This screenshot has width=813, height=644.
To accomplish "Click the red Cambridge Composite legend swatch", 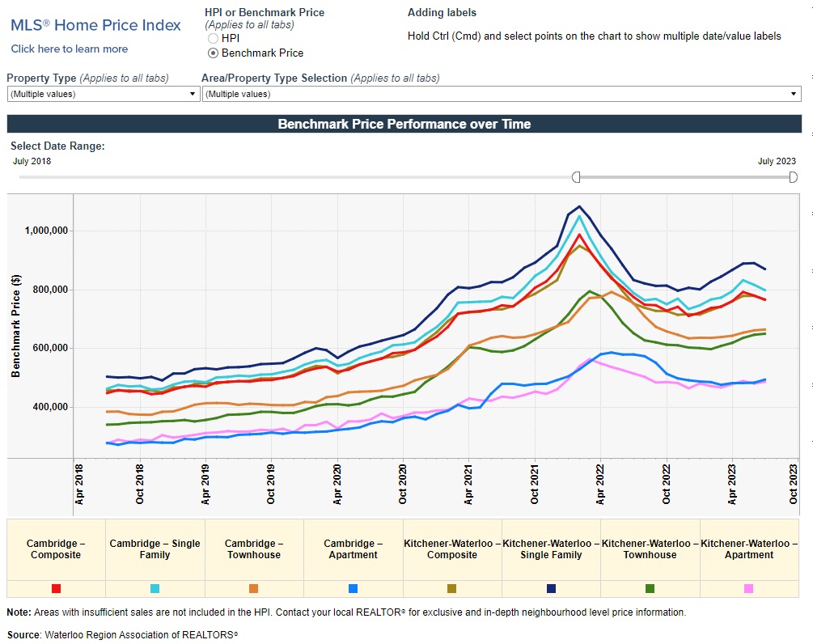I will tap(56, 589).
